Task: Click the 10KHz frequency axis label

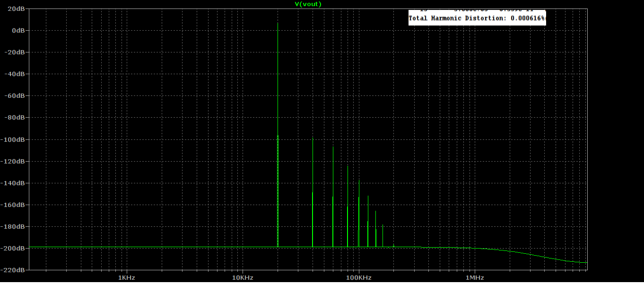Action: (243, 277)
